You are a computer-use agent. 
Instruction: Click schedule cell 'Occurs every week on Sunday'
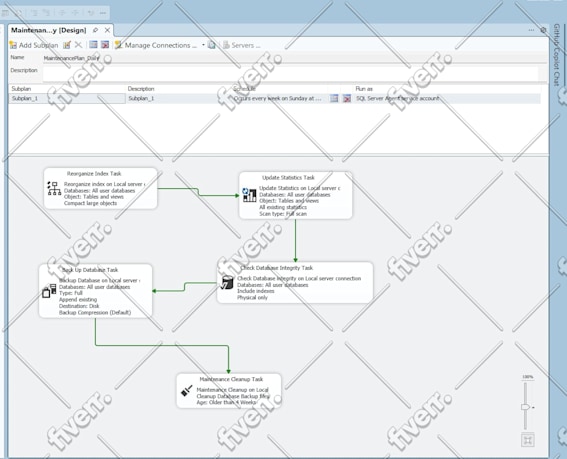tap(278, 98)
